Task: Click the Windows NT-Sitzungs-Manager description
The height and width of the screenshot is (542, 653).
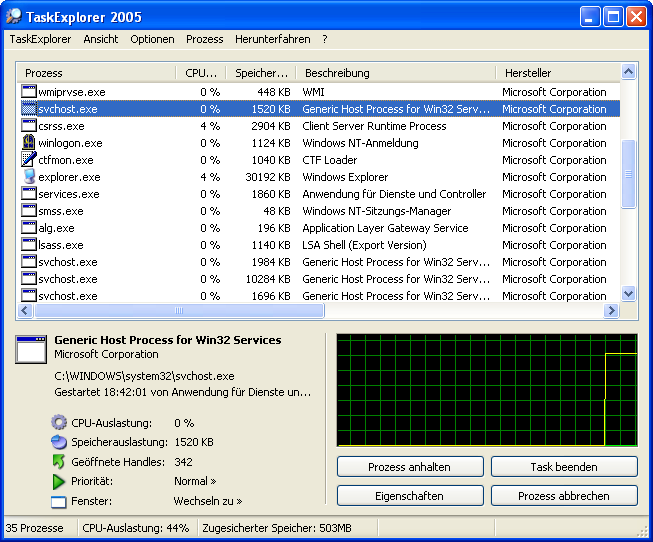Action: tap(376, 211)
